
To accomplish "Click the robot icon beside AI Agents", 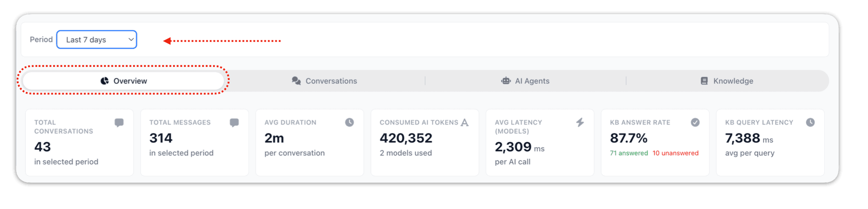I will [x=506, y=81].
